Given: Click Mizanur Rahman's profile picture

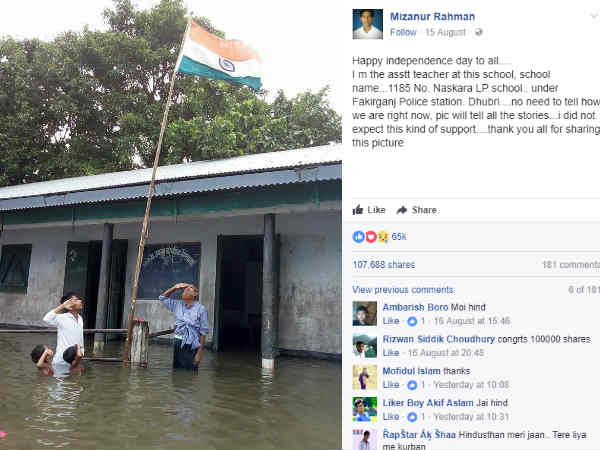Looking at the screenshot, I should [367, 24].
